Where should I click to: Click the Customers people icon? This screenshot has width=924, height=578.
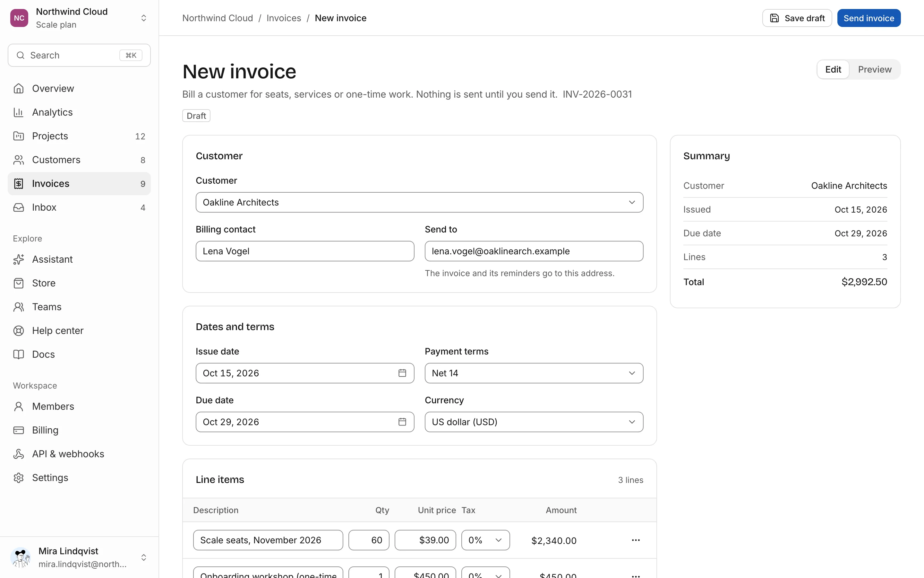[18, 160]
